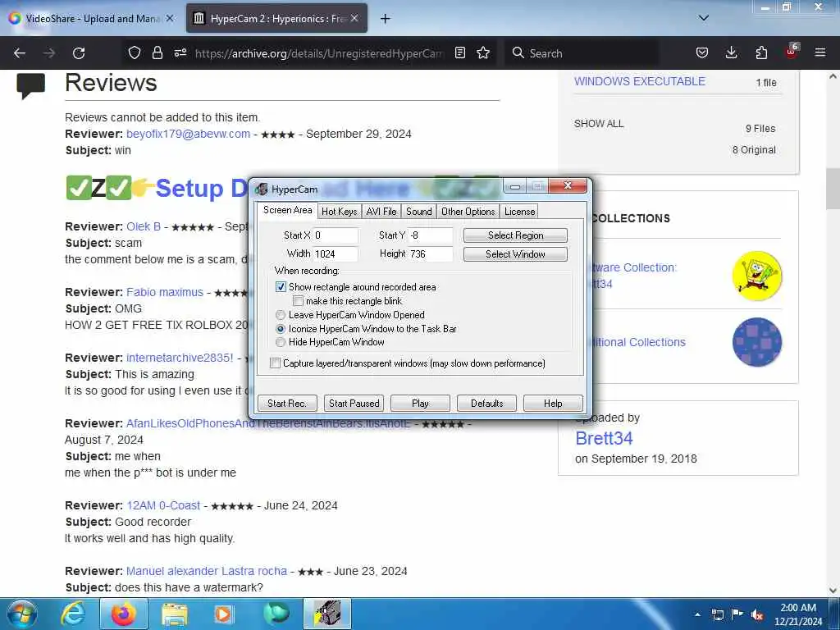The image size is (840, 630).
Task: Open the site permissions icon in address bar
Action: (180, 52)
